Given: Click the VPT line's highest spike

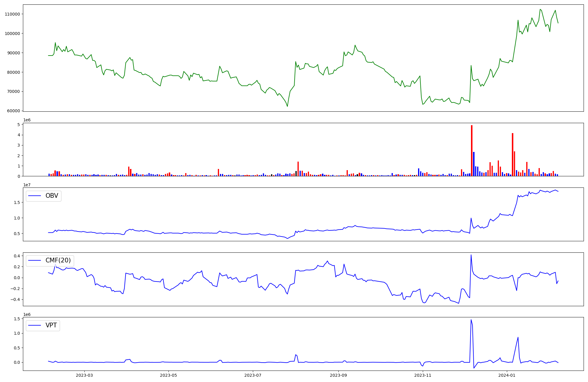Looking at the screenshot, I should pyautogui.click(x=471, y=320).
